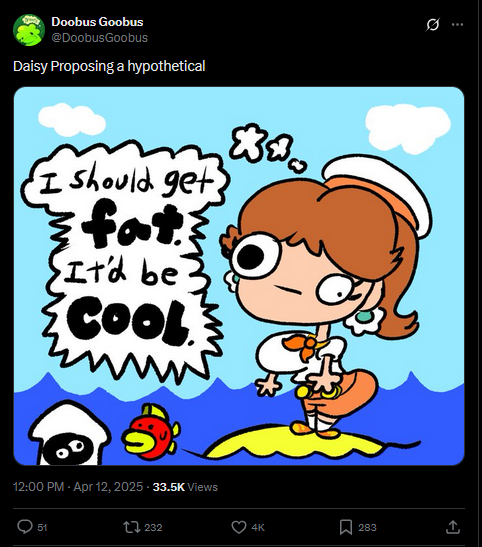Screen dimensions: 482x547
Task: Open the share upload arrow icon
Action: pos(452,527)
